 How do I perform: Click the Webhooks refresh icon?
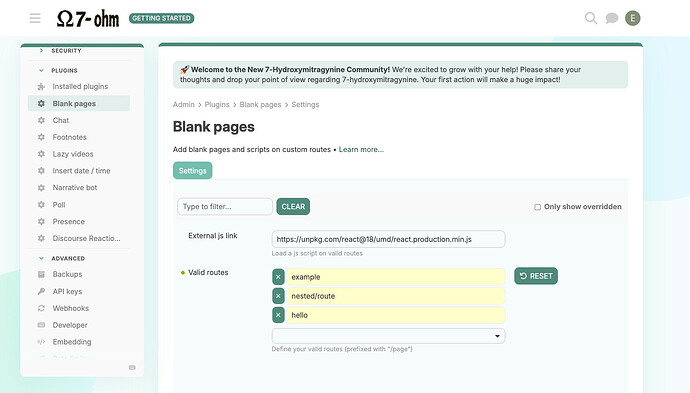pyautogui.click(x=41, y=308)
